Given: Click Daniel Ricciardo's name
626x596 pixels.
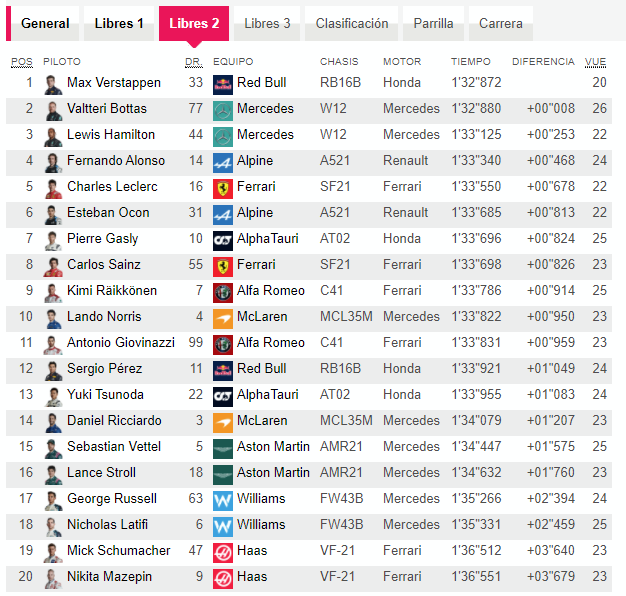Looking at the screenshot, I should 114,420.
